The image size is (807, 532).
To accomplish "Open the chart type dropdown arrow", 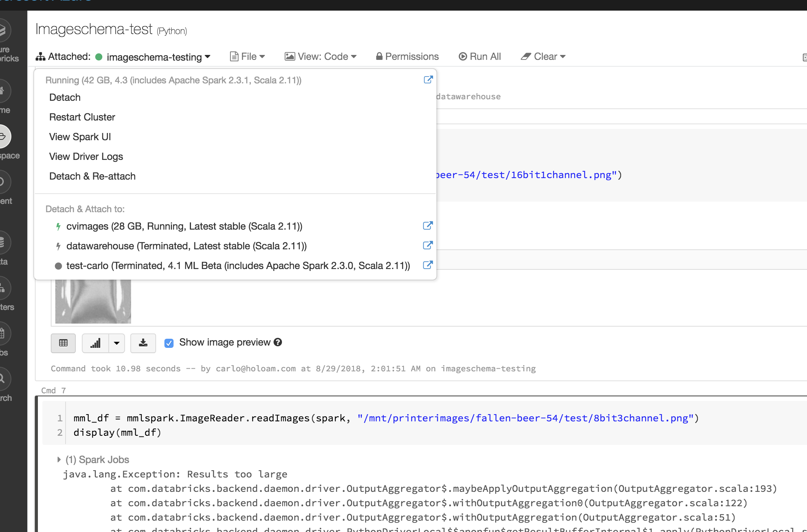I will (x=116, y=343).
